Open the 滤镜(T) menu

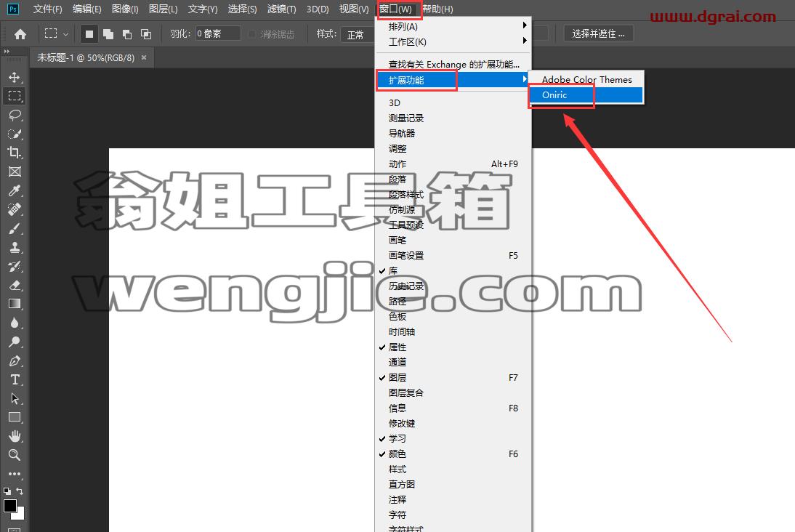coord(281,9)
